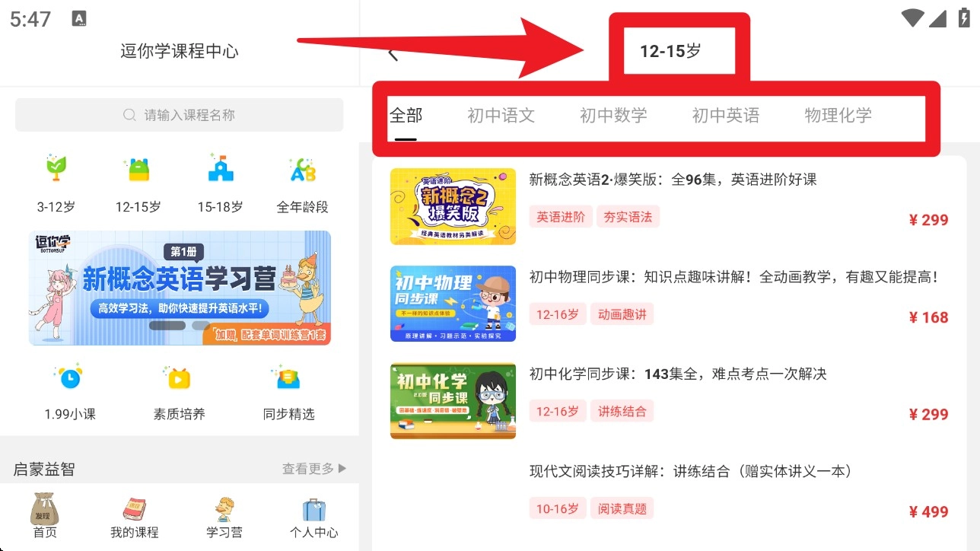Viewport: 980px width, 551px height.
Task: Switch to the 初中语文 tab
Action: [x=501, y=116]
